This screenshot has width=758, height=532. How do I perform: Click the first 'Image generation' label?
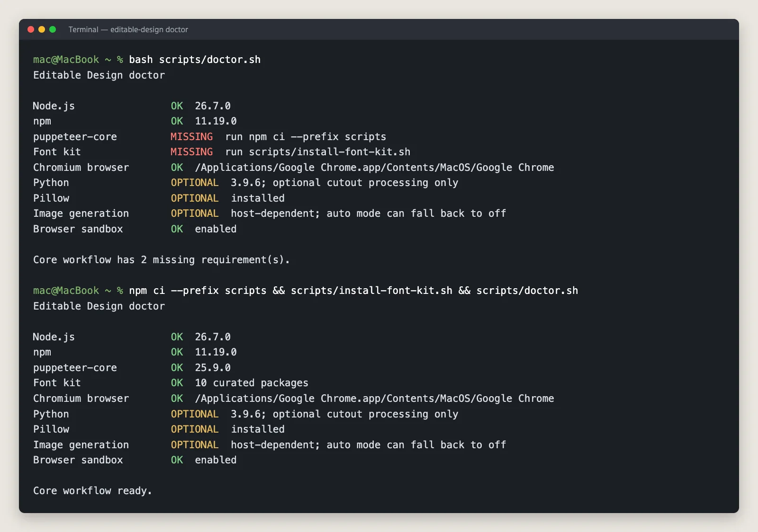pyautogui.click(x=81, y=213)
